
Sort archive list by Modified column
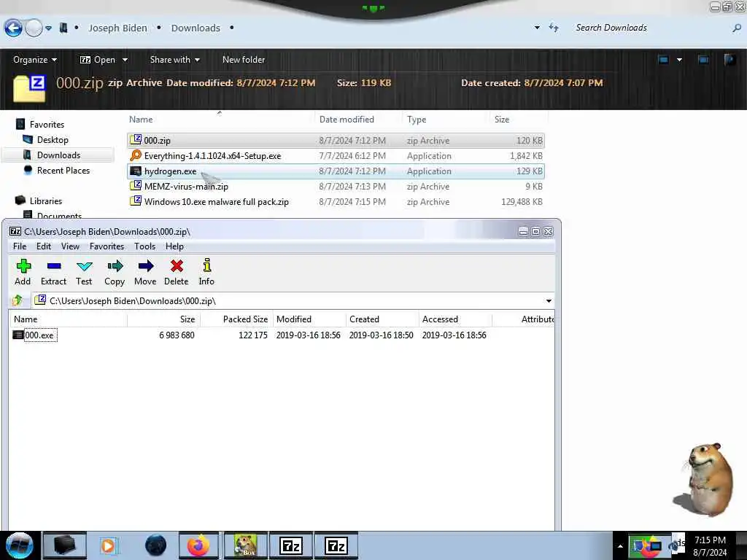[x=309, y=319]
